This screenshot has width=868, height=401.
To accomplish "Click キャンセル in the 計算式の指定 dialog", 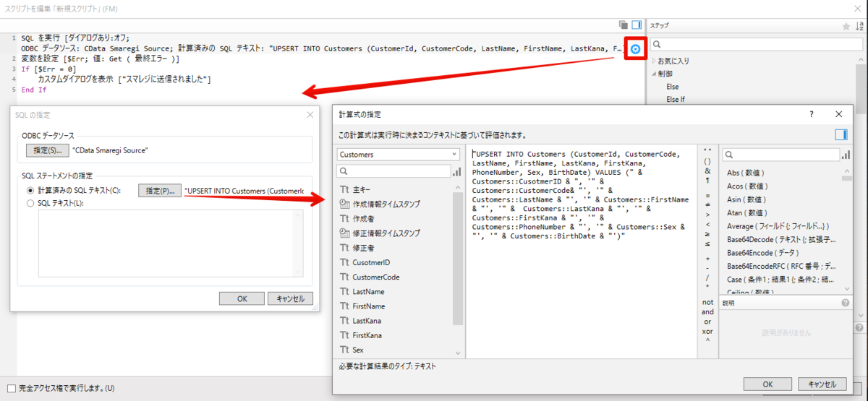I will 822,384.
